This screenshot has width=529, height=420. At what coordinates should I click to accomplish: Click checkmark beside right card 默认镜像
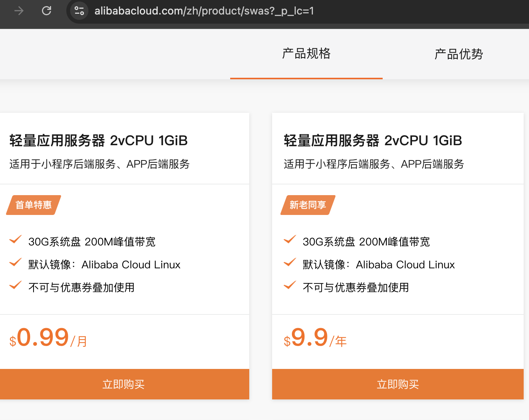coord(290,262)
